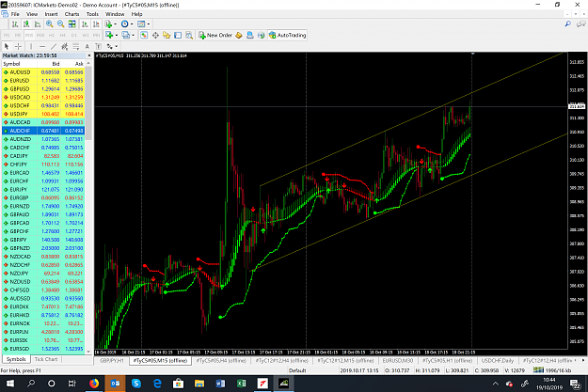Screen dimensions: 588x392
Task: Switch chart to candlesticks display
Action: (26, 24)
